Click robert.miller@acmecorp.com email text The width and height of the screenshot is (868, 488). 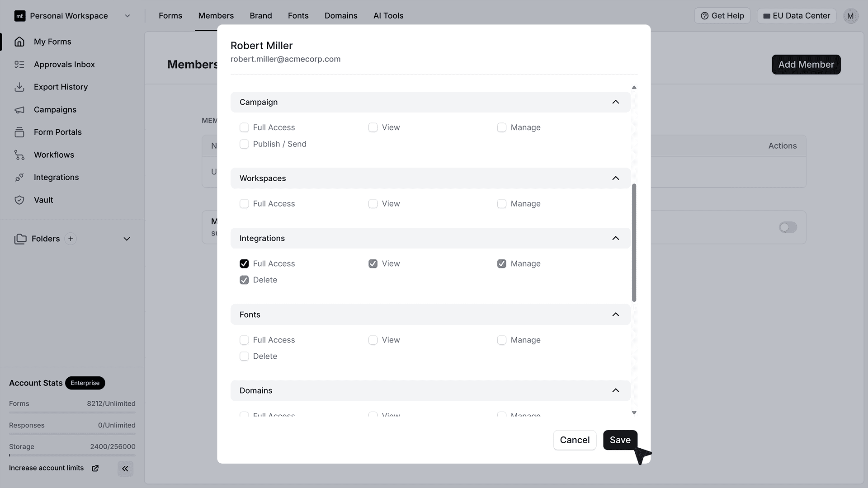click(x=285, y=59)
